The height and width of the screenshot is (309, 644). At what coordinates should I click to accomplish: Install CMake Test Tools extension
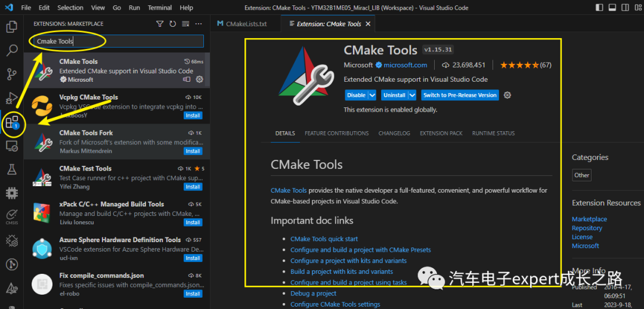pos(193,187)
